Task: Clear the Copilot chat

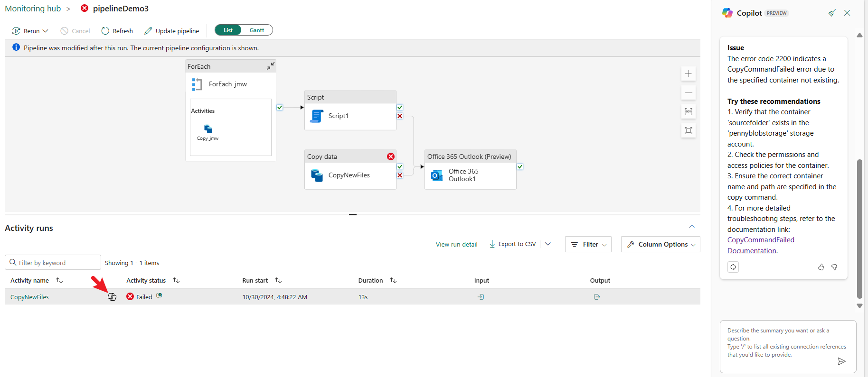Action: 832,13
